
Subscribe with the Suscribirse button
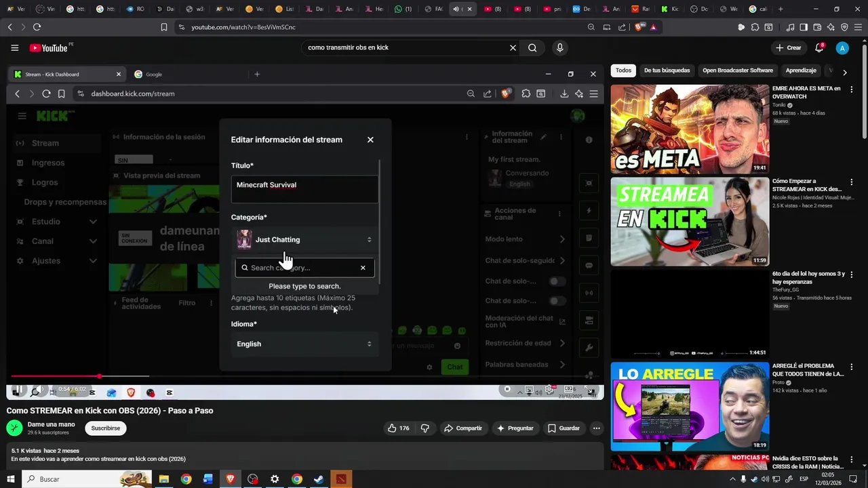pyautogui.click(x=106, y=428)
